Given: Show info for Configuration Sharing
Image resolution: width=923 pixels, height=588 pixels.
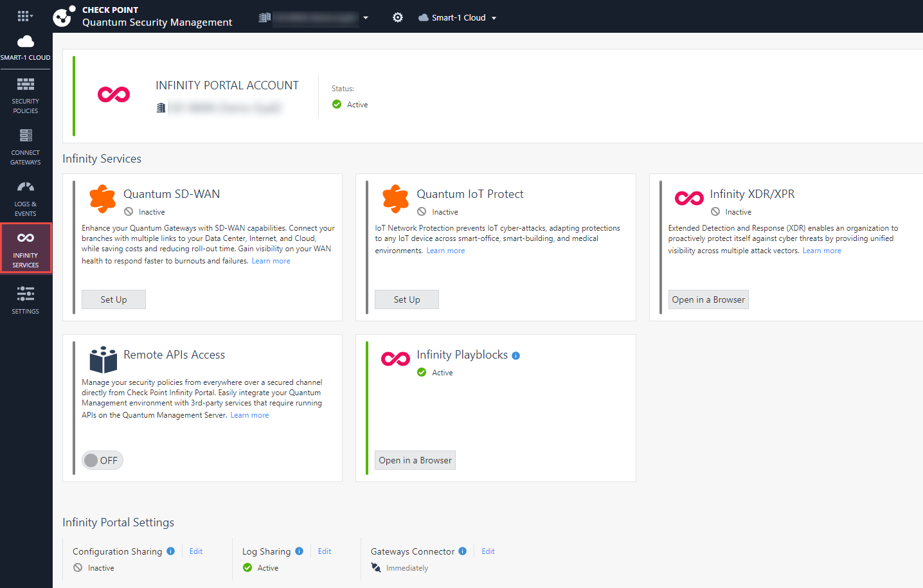Looking at the screenshot, I should (x=171, y=551).
